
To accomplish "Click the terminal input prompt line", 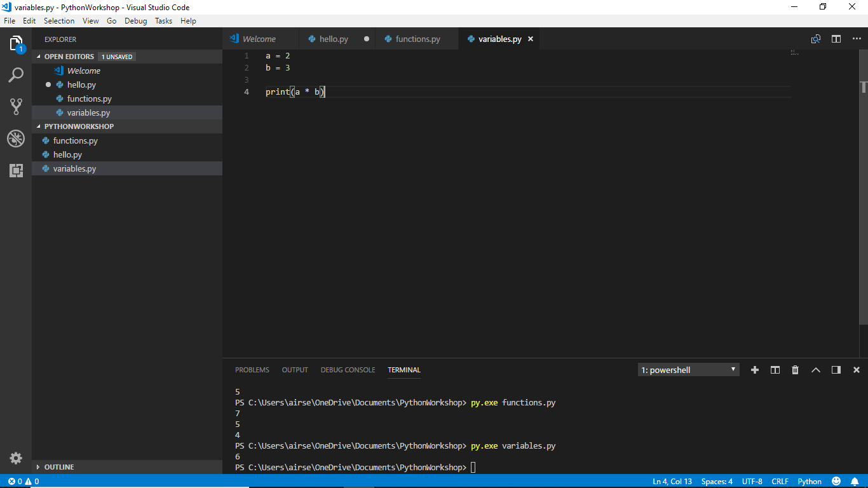I will coord(355,467).
